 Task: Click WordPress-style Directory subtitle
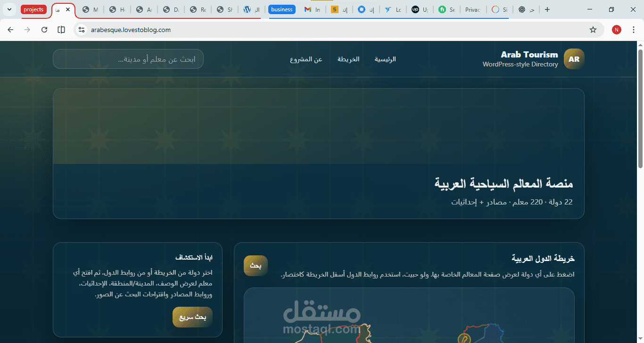520,65
